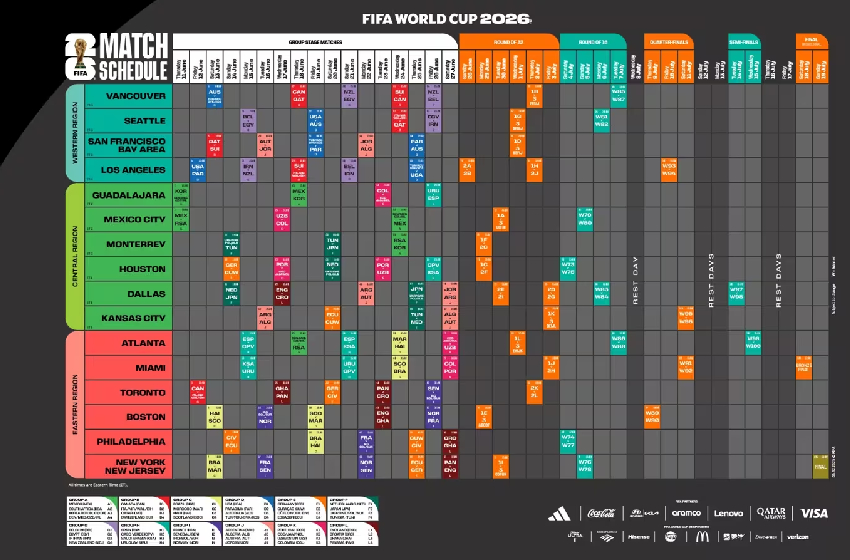Click the Qatar Airways logo

[770, 513]
